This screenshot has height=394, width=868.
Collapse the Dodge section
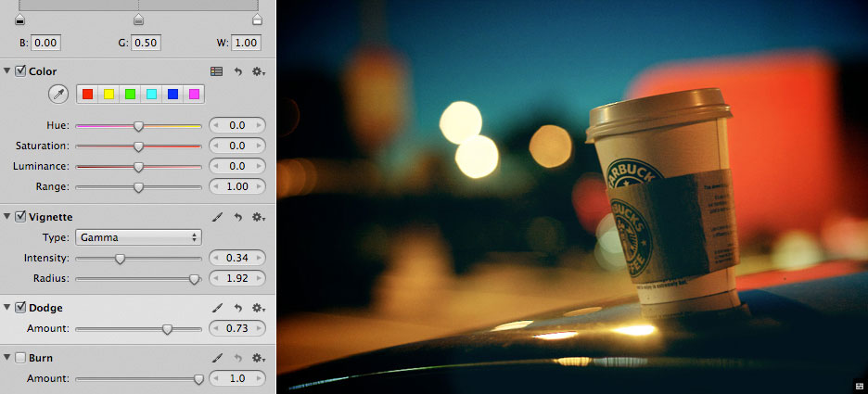[6, 308]
